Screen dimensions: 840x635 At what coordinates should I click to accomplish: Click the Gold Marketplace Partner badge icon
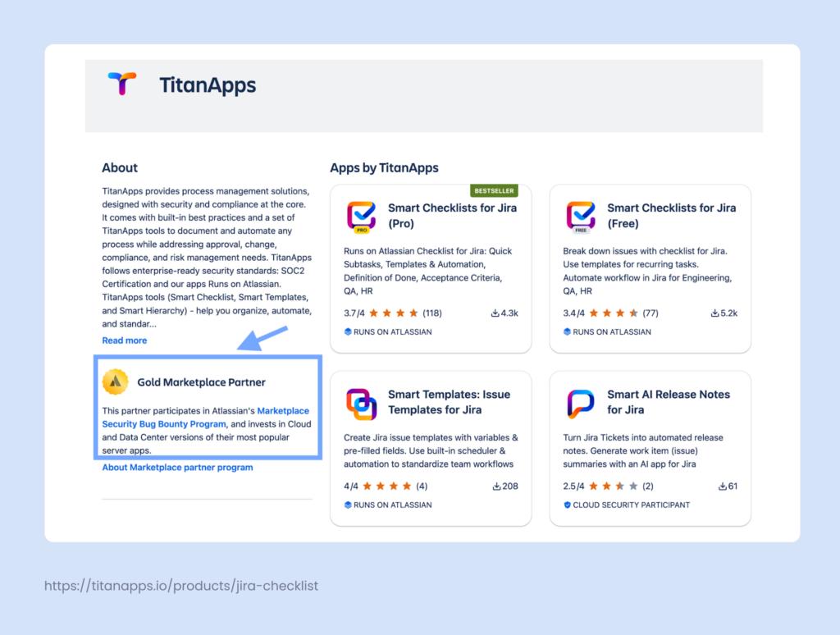pos(116,381)
